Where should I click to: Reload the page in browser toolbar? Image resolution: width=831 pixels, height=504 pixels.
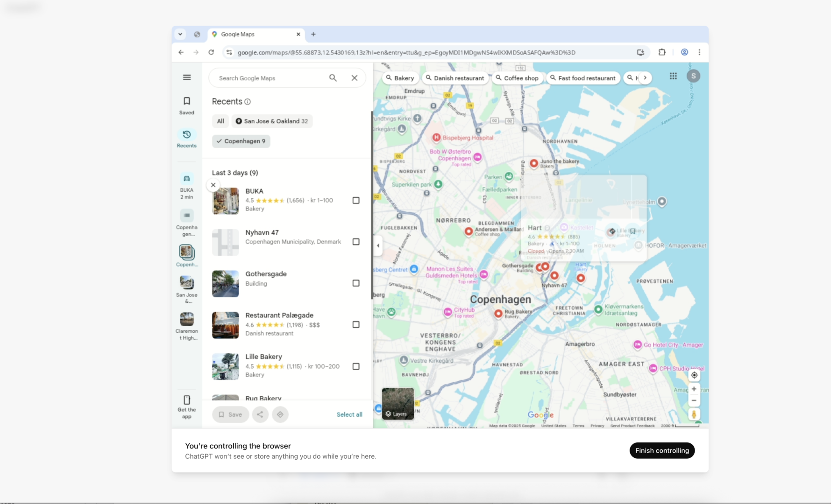(211, 52)
